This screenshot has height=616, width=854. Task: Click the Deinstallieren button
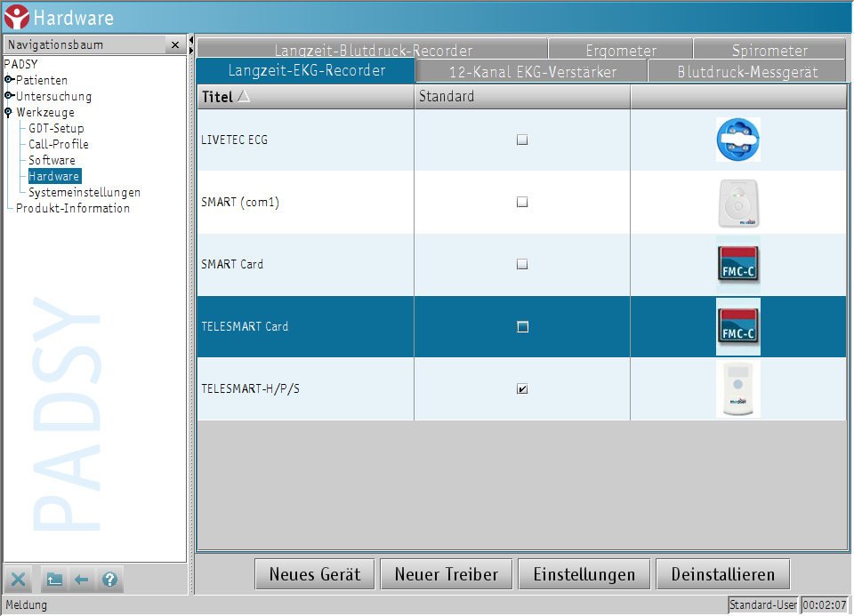click(722, 574)
